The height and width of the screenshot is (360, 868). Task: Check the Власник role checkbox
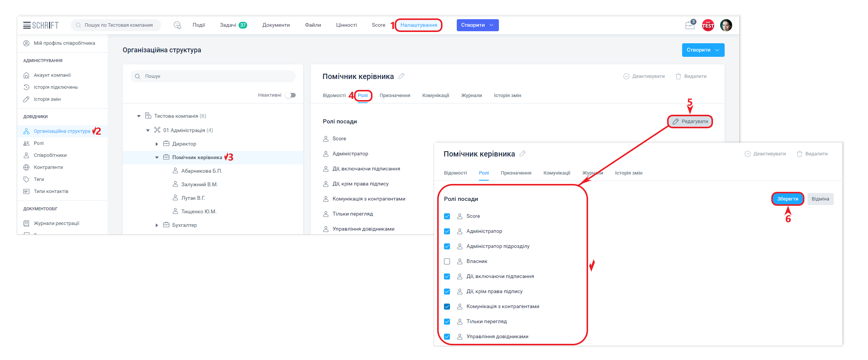click(447, 261)
